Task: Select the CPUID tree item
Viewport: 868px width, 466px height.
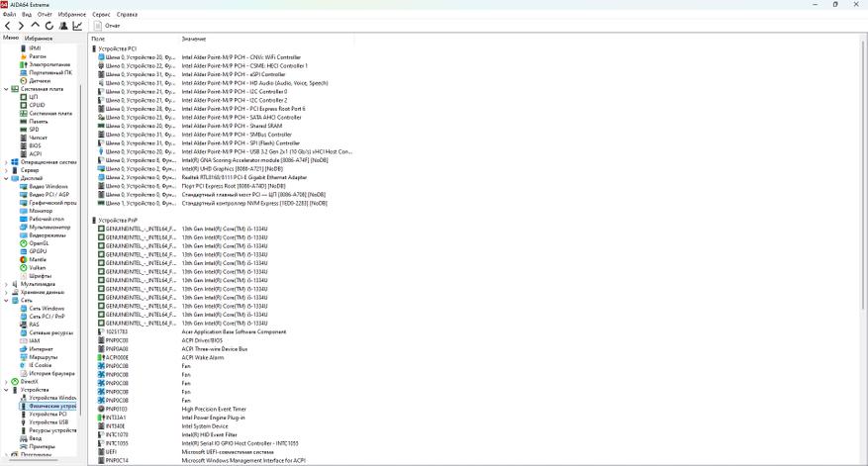Action: point(37,105)
